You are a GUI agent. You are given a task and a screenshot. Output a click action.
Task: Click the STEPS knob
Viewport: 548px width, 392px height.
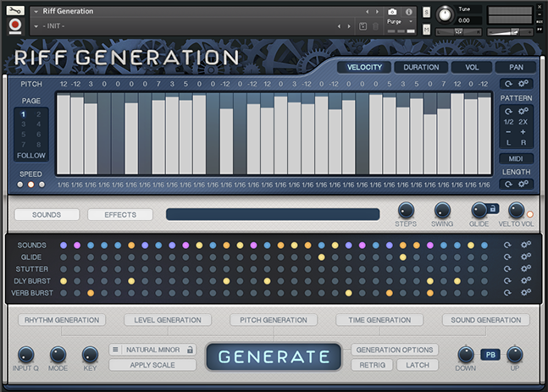(406, 210)
